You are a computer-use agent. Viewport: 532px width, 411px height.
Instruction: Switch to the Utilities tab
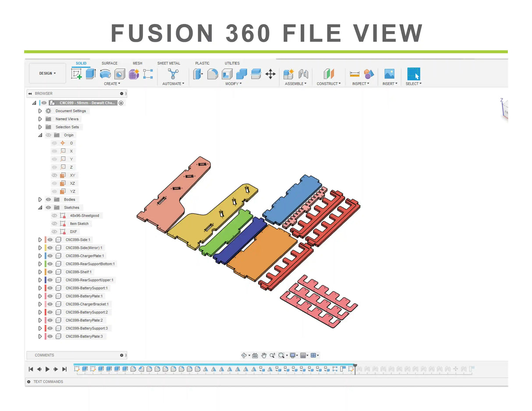pyautogui.click(x=232, y=63)
